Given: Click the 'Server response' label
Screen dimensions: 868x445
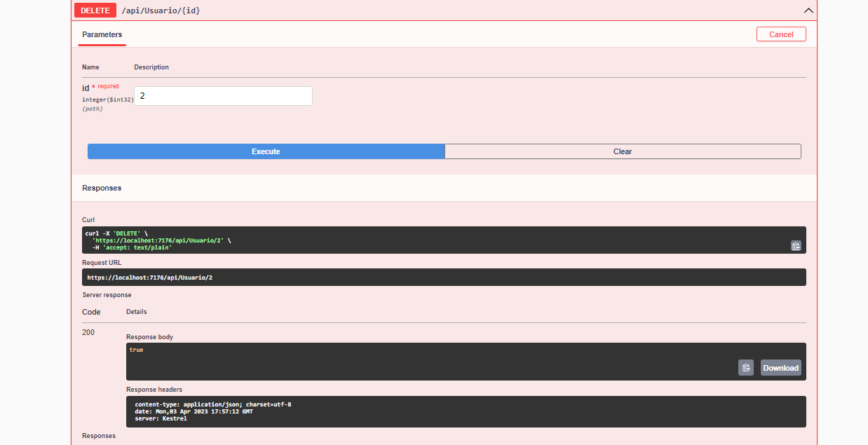Looking at the screenshot, I should [x=107, y=295].
